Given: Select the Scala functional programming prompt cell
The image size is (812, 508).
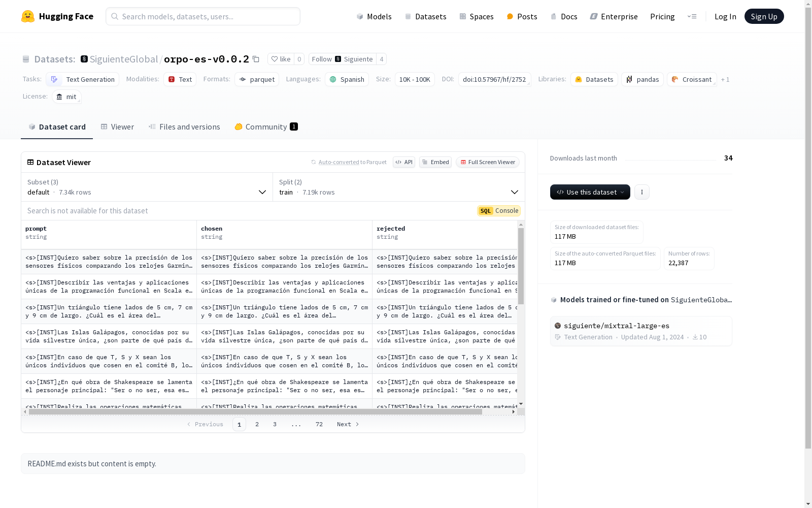Looking at the screenshot, I should tap(109, 287).
